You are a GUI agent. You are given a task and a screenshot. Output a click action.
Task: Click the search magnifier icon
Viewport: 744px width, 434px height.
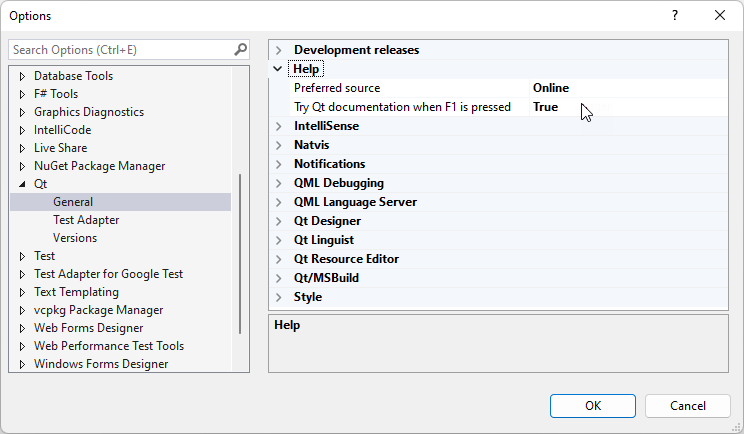[241, 49]
